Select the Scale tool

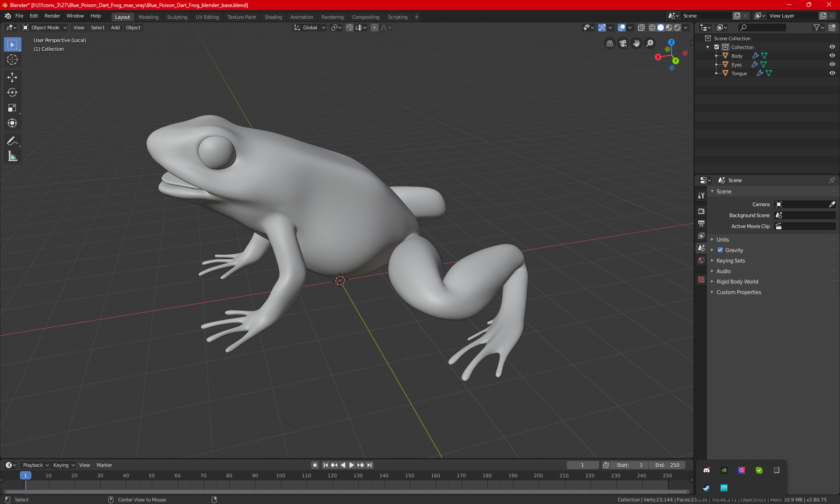click(x=12, y=108)
